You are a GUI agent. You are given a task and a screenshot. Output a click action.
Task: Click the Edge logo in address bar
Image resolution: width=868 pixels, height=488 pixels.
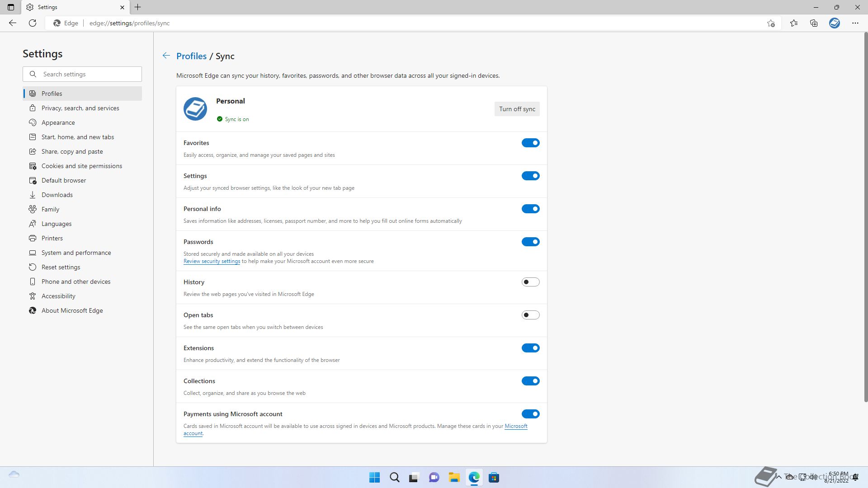point(57,23)
